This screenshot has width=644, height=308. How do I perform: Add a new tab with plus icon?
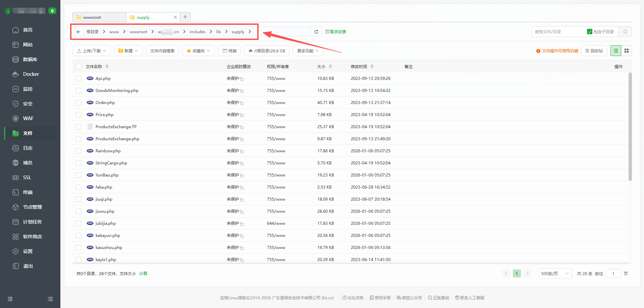pyautogui.click(x=185, y=17)
